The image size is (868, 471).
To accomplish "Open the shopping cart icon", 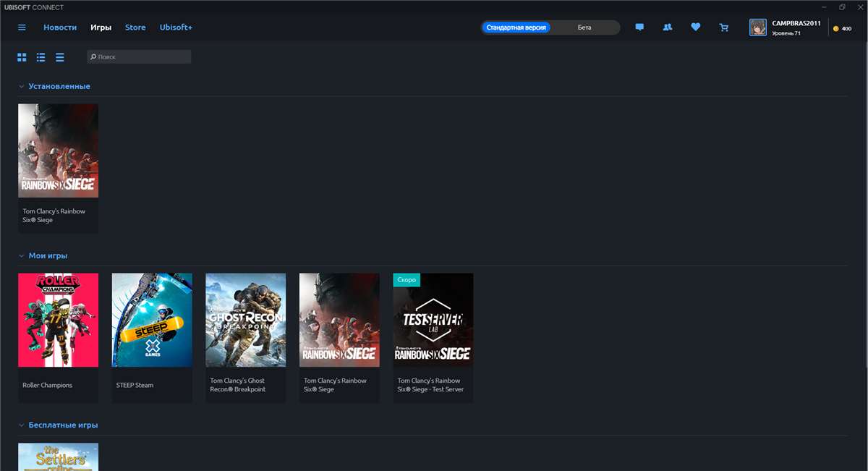I will click(724, 27).
